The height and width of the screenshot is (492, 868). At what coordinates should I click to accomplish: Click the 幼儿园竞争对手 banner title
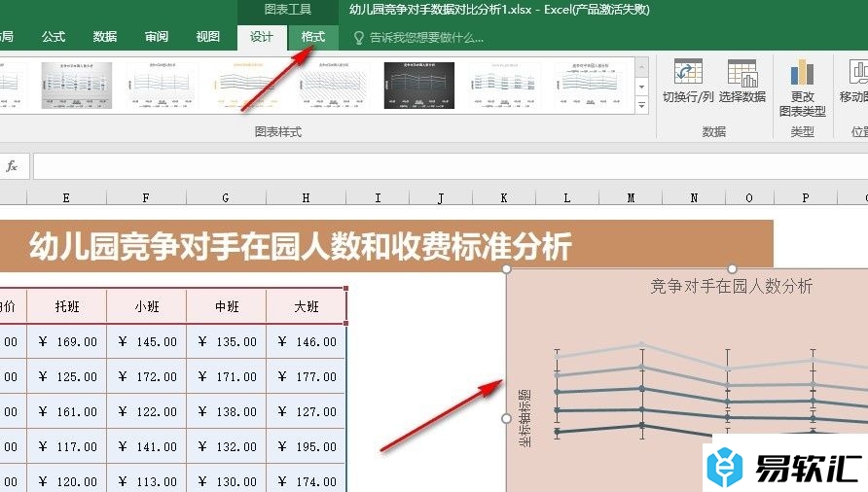301,246
